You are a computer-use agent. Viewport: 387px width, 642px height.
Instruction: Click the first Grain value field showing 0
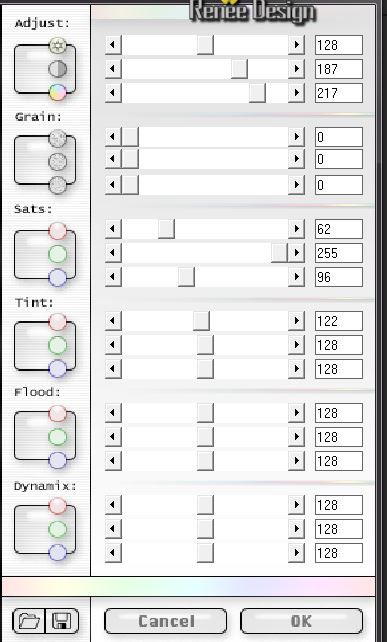click(339, 137)
